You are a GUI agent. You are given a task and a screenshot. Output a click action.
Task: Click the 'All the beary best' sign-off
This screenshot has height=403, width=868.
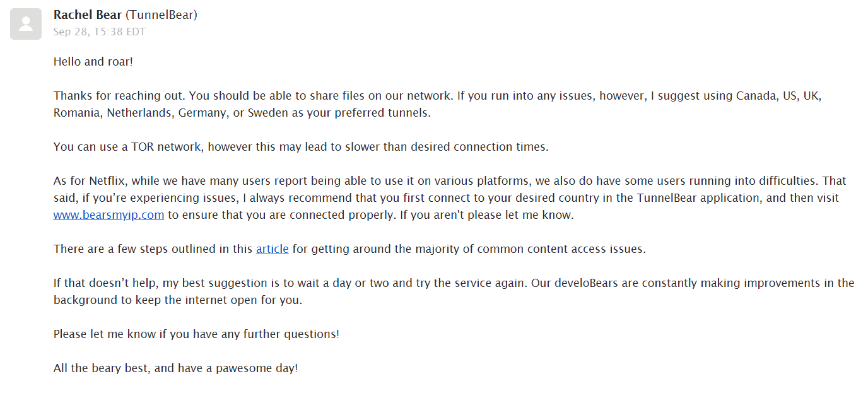tap(102, 368)
